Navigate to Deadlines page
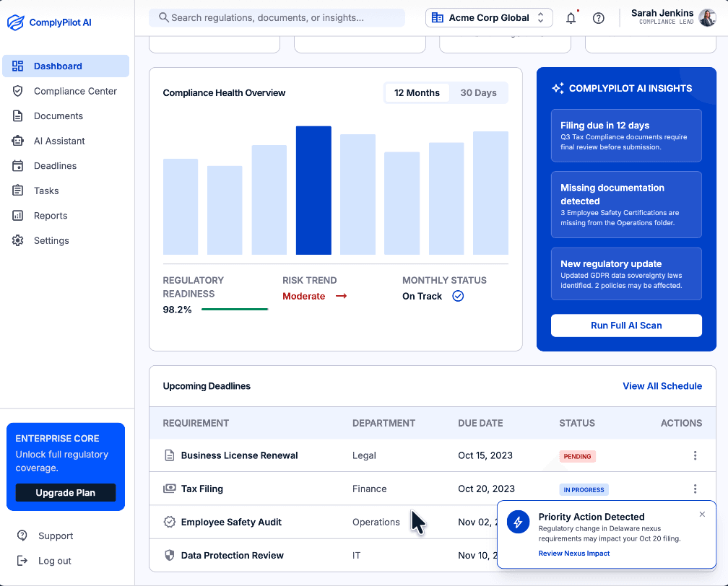 click(66, 166)
